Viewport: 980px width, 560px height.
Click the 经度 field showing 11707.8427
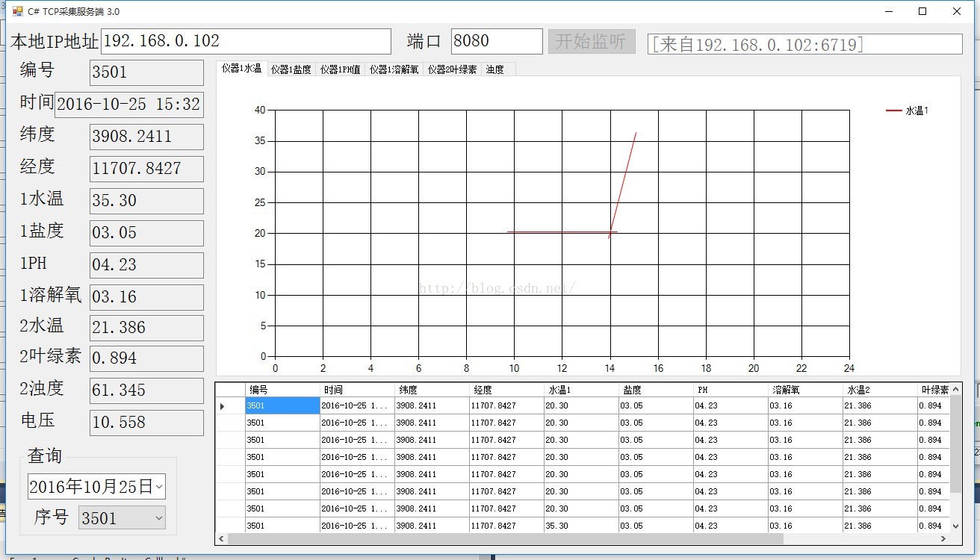[x=146, y=169]
